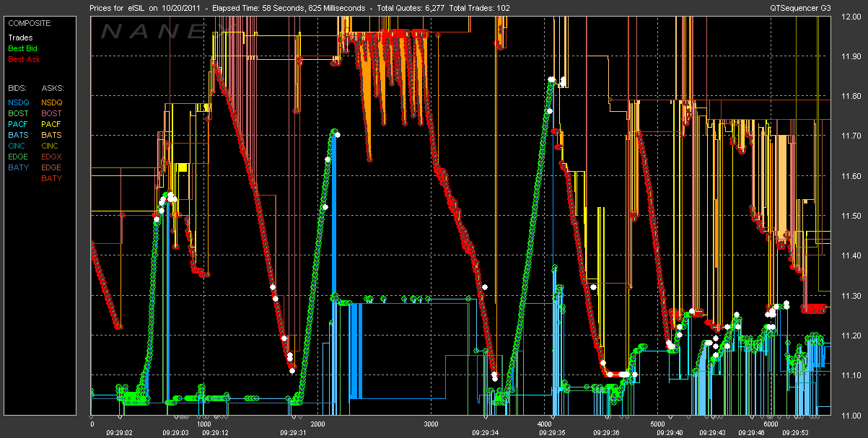
Task: Click the 11.70 price axis label
Action: tap(851, 136)
